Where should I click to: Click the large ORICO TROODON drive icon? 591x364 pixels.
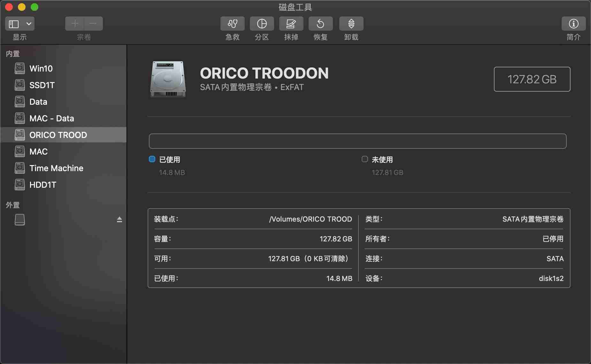coord(168,79)
